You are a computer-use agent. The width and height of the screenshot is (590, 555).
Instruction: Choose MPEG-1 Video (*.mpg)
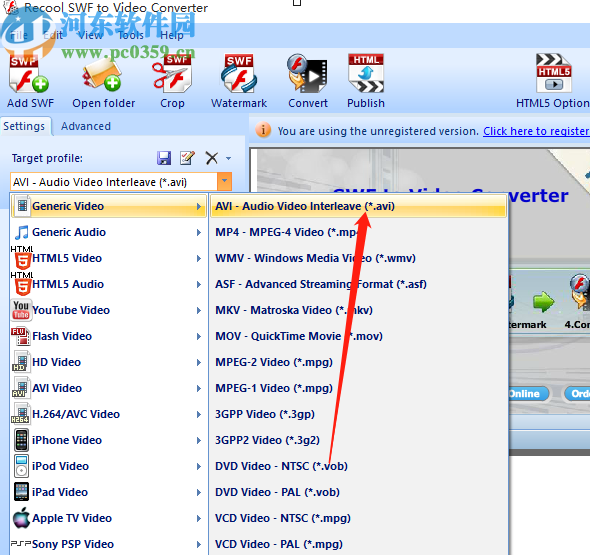tap(358, 388)
